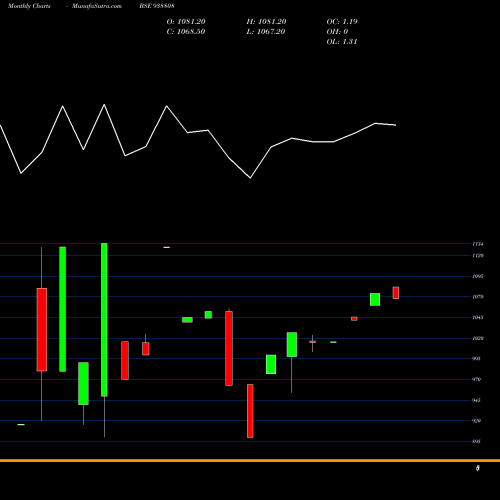
Task: Click the 970 price axis label
Action: click(477, 379)
